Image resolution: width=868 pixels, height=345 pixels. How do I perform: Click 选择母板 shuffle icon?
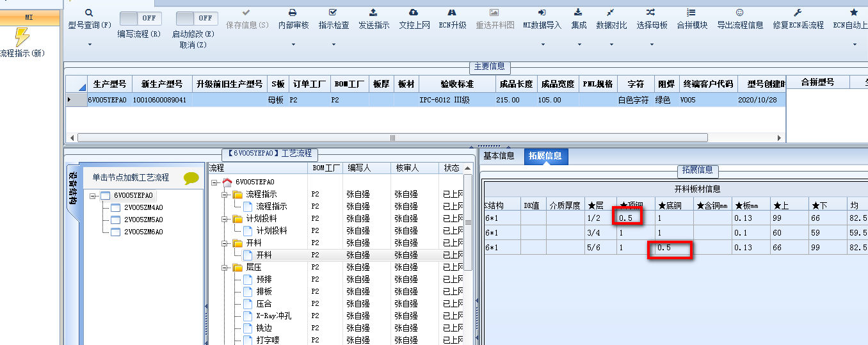pyautogui.click(x=651, y=13)
